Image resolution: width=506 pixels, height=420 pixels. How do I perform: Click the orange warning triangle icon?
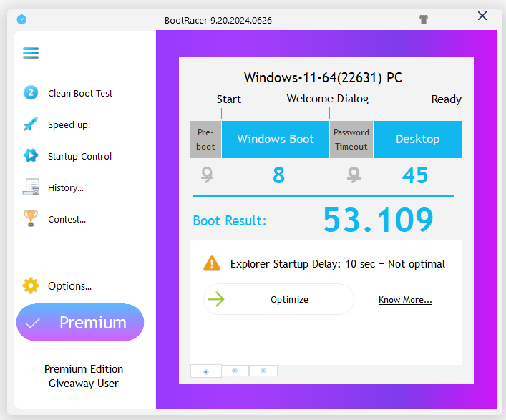212,263
